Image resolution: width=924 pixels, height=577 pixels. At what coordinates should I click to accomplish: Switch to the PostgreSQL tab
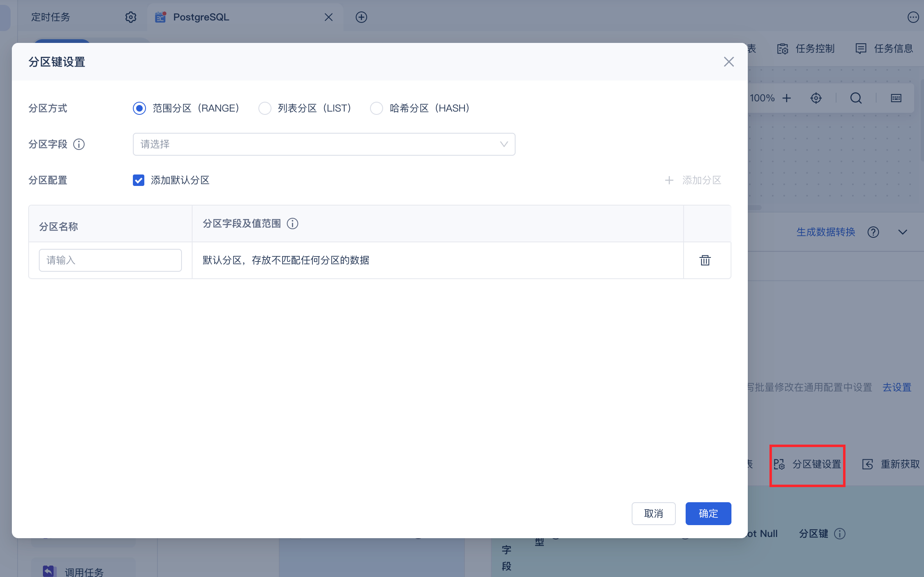(201, 17)
